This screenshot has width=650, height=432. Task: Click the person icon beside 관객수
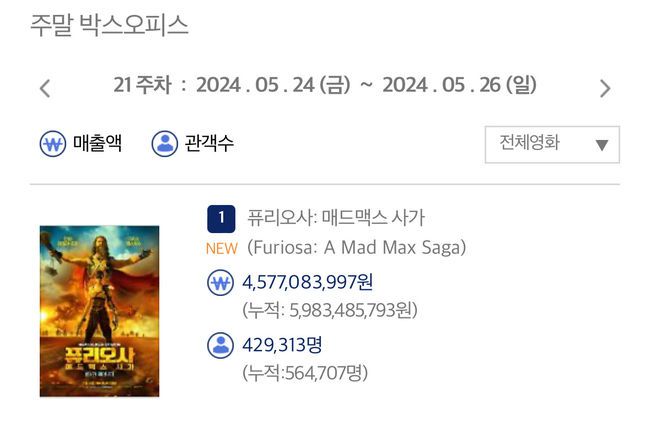(165, 144)
